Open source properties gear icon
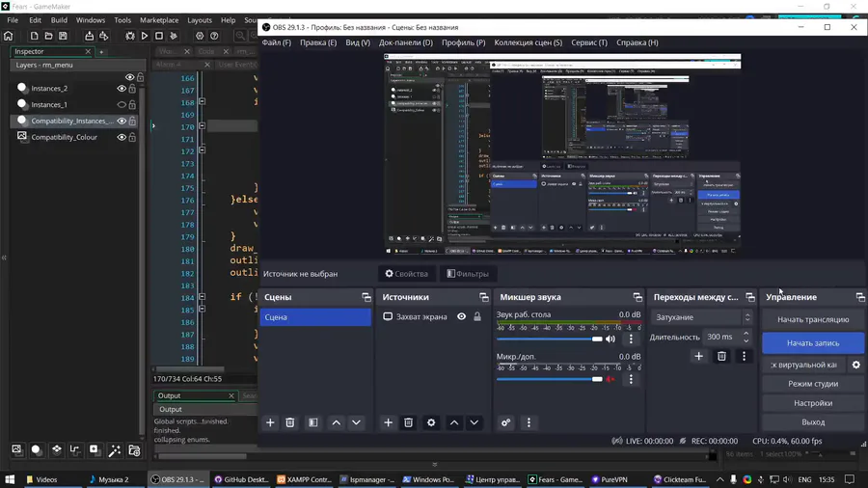Viewport: 868px width, 488px height. pyautogui.click(x=431, y=422)
